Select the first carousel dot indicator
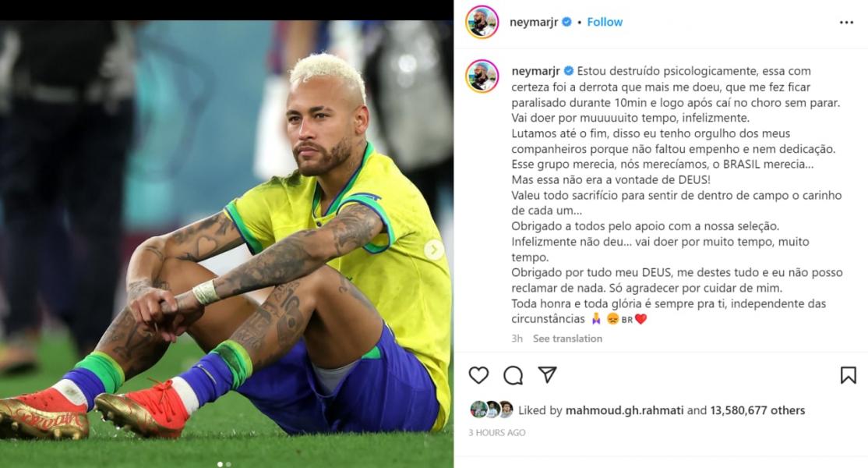This screenshot has width=868, height=468. coord(220,464)
